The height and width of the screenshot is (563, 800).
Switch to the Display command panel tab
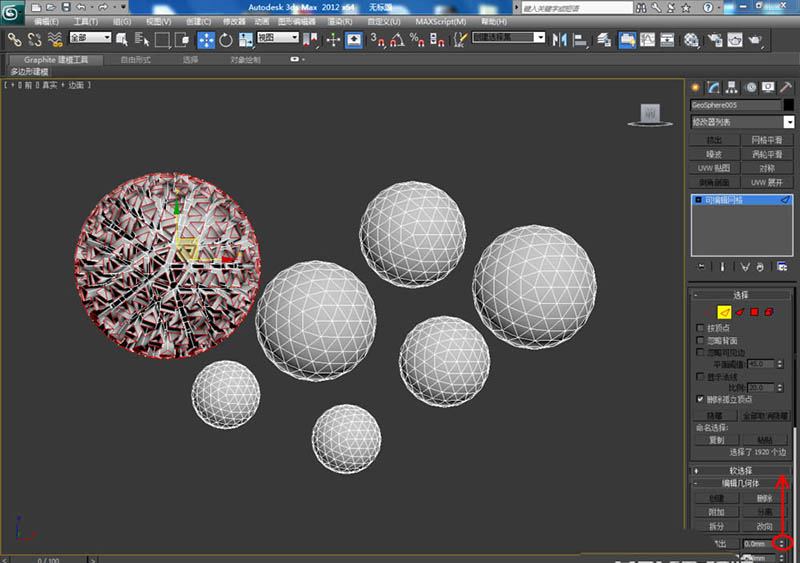[x=768, y=87]
